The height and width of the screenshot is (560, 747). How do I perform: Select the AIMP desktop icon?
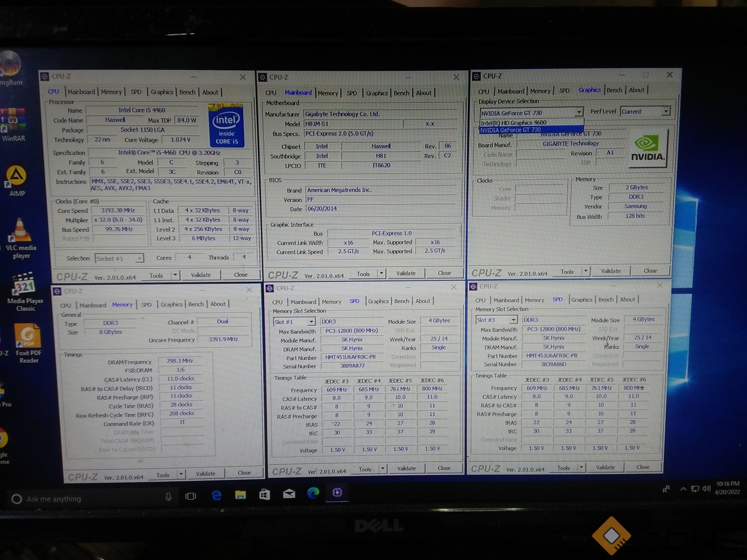17,181
